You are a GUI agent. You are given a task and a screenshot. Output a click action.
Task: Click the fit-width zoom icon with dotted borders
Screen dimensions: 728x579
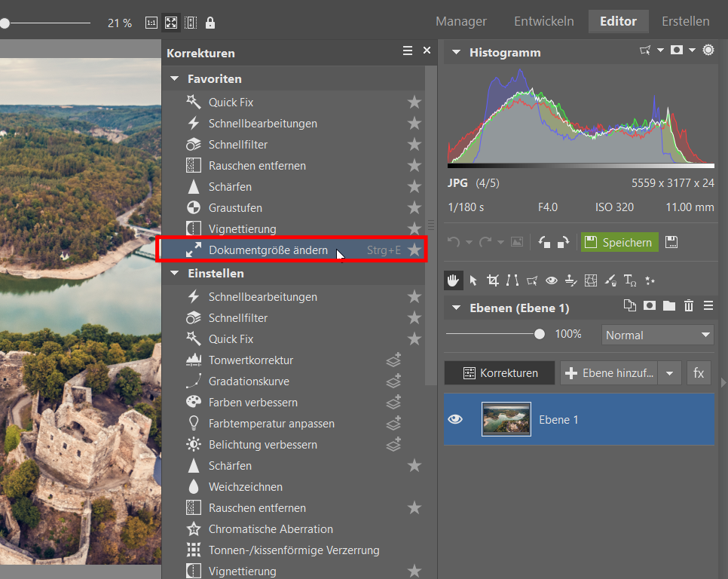pos(191,23)
